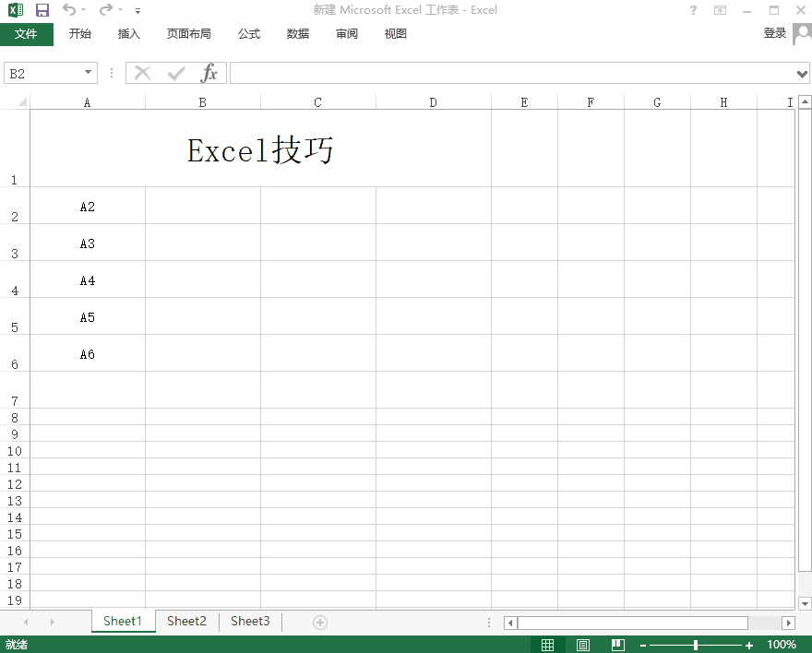Screen dimensions: 812x653
Task: Switch to Sheet3 tab
Action: (x=251, y=621)
